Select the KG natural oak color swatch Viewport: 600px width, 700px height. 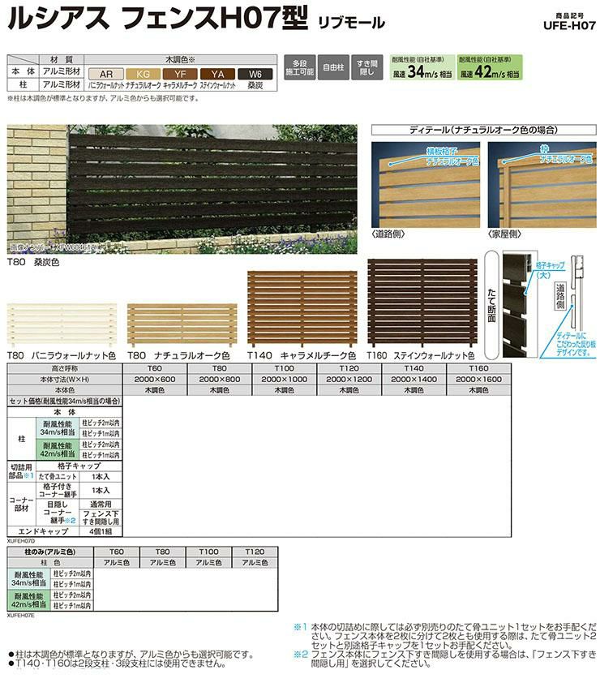coord(144,72)
